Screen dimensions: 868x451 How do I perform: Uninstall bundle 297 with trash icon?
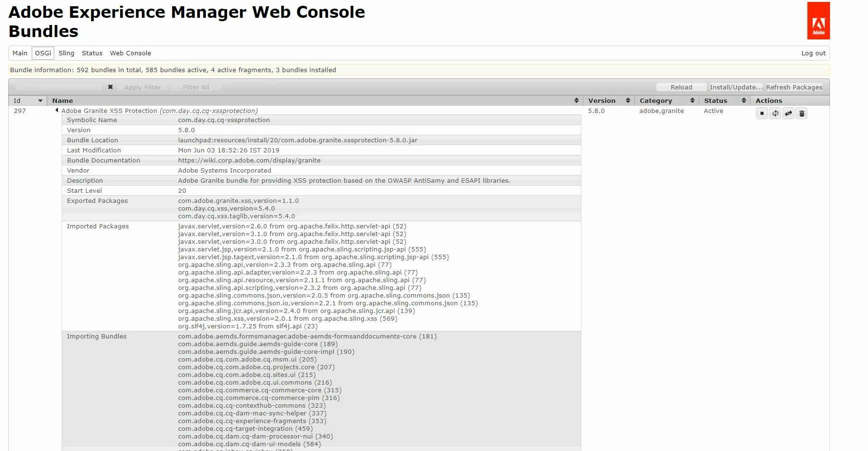(802, 113)
